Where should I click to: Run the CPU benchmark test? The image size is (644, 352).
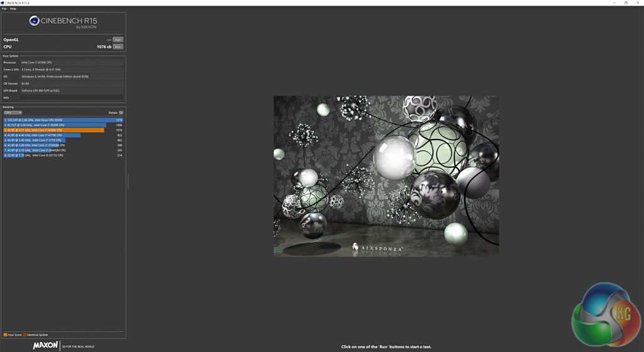click(118, 47)
